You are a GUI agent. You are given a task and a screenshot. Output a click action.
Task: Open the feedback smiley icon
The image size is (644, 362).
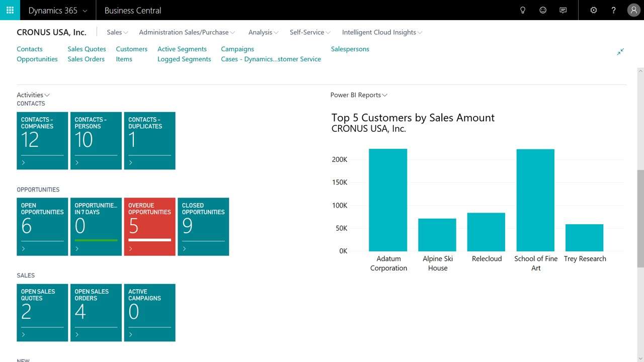click(x=542, y=10)
